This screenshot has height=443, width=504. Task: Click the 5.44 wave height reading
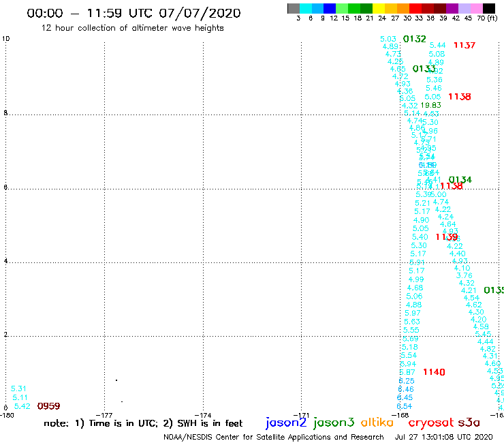click(x=437, y=46)
